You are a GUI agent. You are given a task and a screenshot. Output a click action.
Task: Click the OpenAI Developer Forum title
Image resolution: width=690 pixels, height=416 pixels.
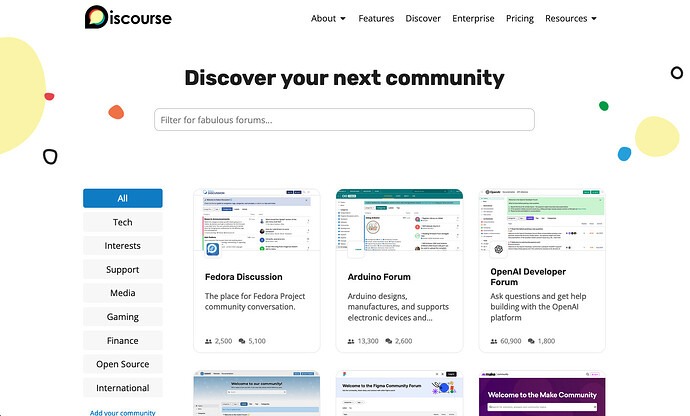[x=528, y=277]
